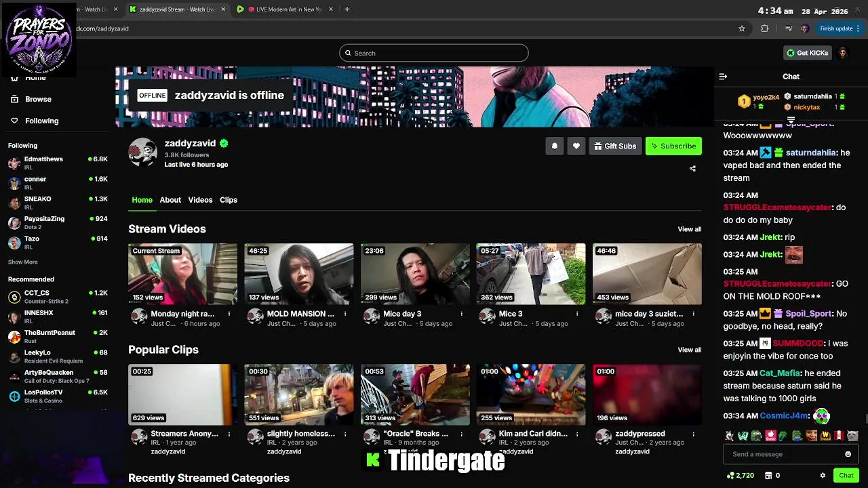Click username saturndahlia in chat message
The image size is (868, 488).
tap(810, 152)
